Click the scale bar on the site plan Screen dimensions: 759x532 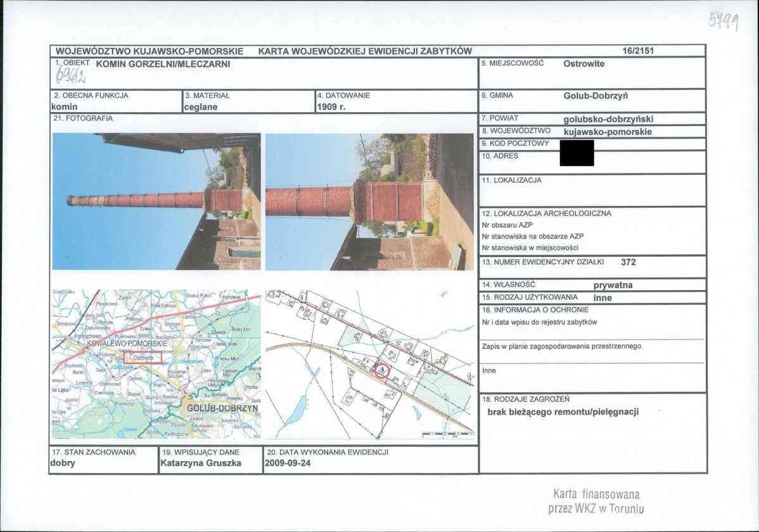coord(447,434)
